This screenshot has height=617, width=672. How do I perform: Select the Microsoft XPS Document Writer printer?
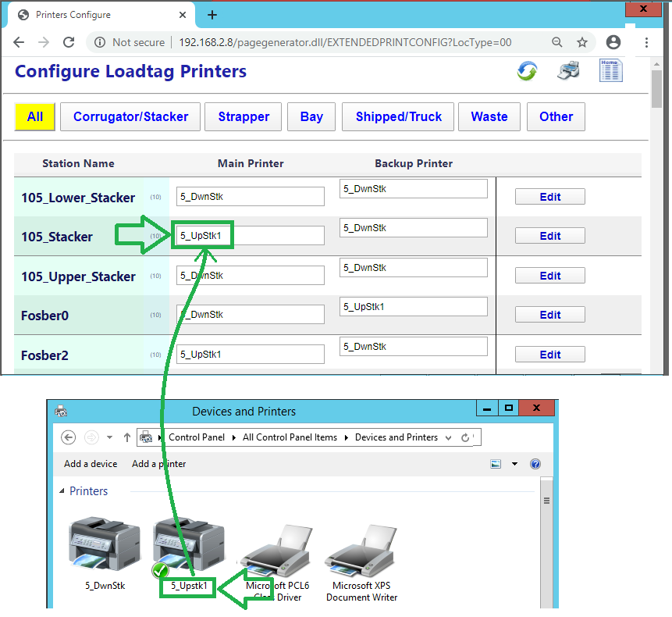point(361,562)
